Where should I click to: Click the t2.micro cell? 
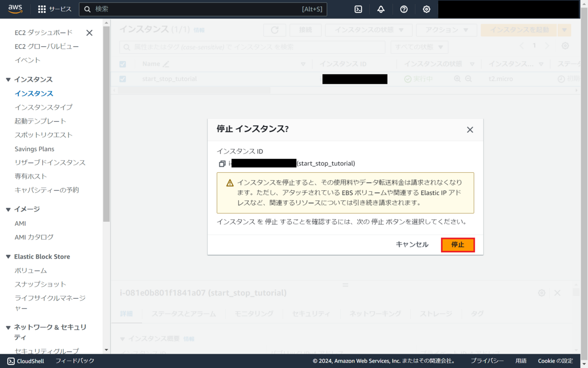click(500, 79)
